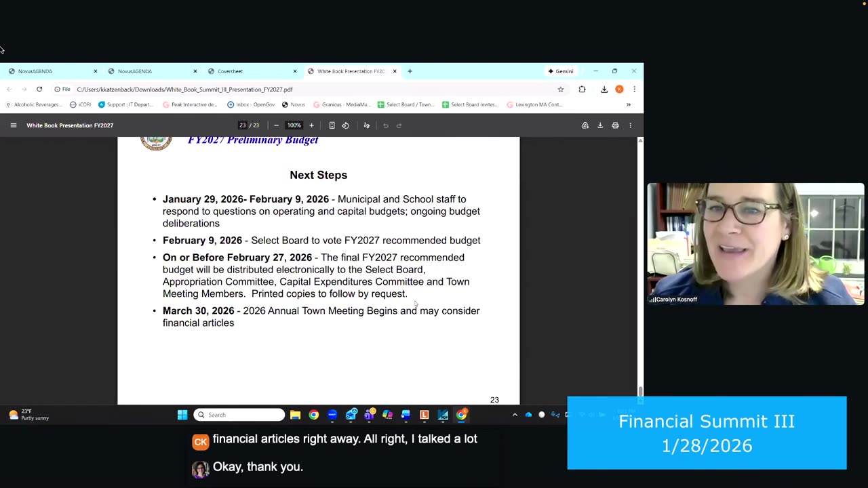Open the Select Board Invites bookmark

(470, 104)
